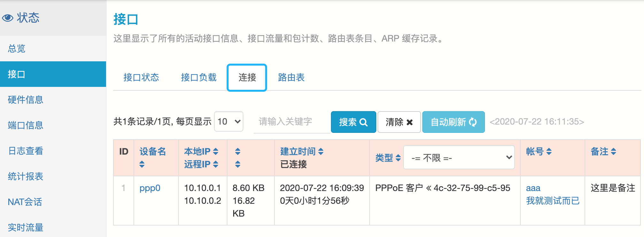Sort by 备注 column sort icon

coord(613,151)
